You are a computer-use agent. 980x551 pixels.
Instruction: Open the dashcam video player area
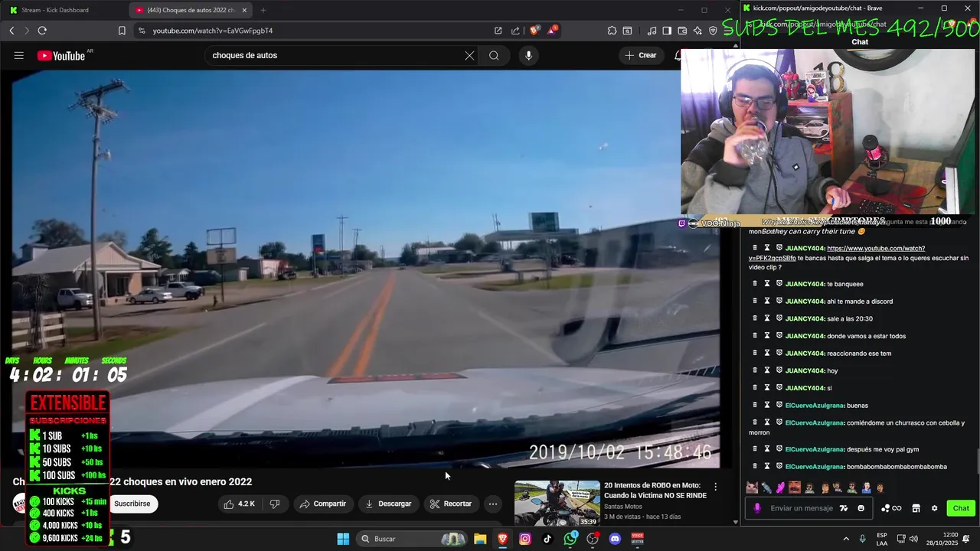tap(365, 269)
